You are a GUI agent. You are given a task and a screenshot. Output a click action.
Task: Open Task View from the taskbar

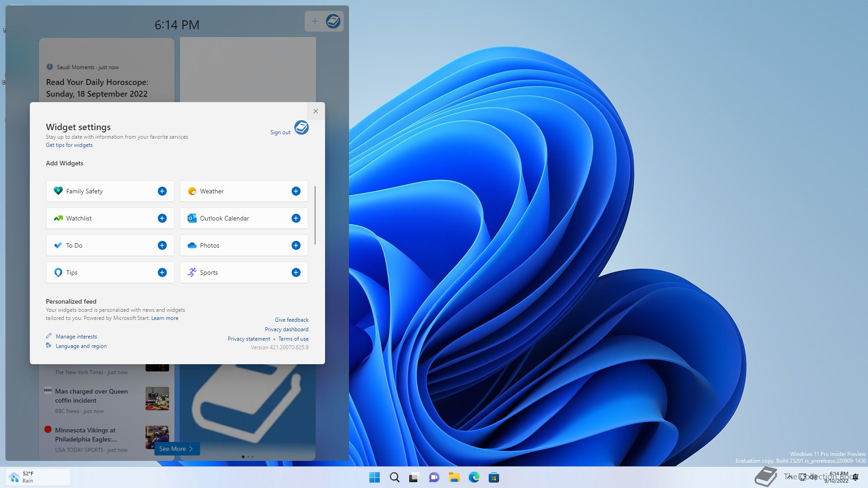pos(414,477)
